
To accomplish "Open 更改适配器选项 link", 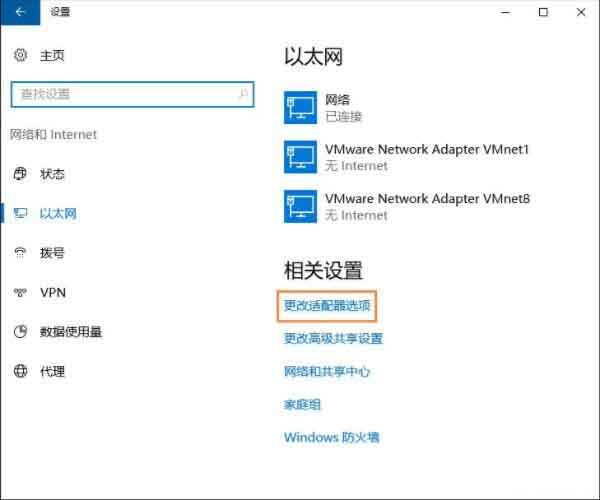I will point(327,306).
